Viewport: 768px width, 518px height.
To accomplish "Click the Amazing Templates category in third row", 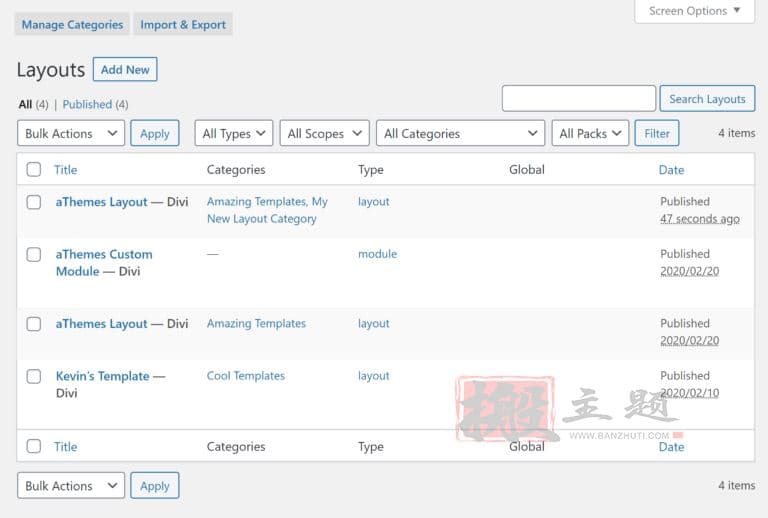I will click(x=256, y=323).
